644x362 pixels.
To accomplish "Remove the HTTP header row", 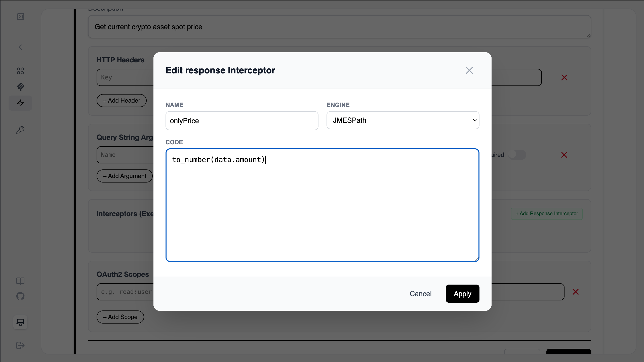I will [564, 77].
